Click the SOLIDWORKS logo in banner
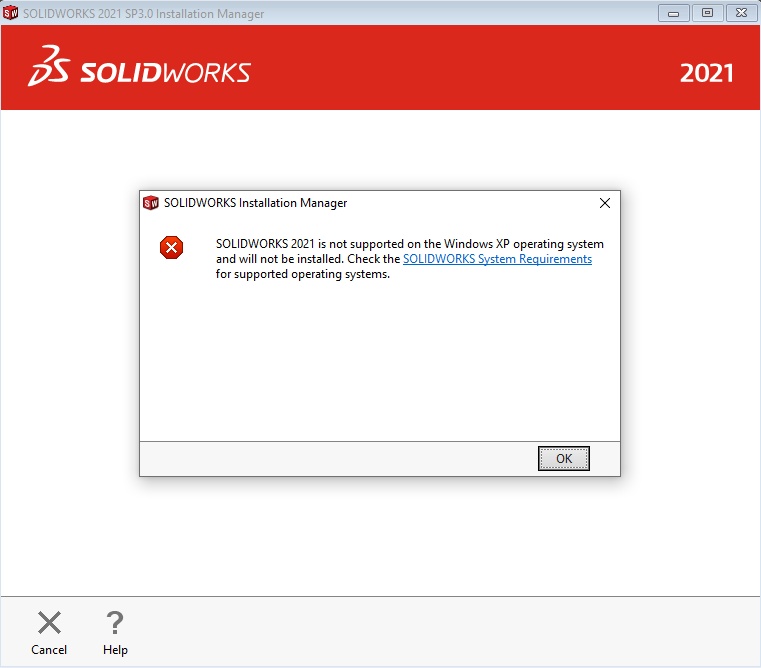The height and width of the screenshot is (668, 761). pyautogui.click(x=139, y=67)
